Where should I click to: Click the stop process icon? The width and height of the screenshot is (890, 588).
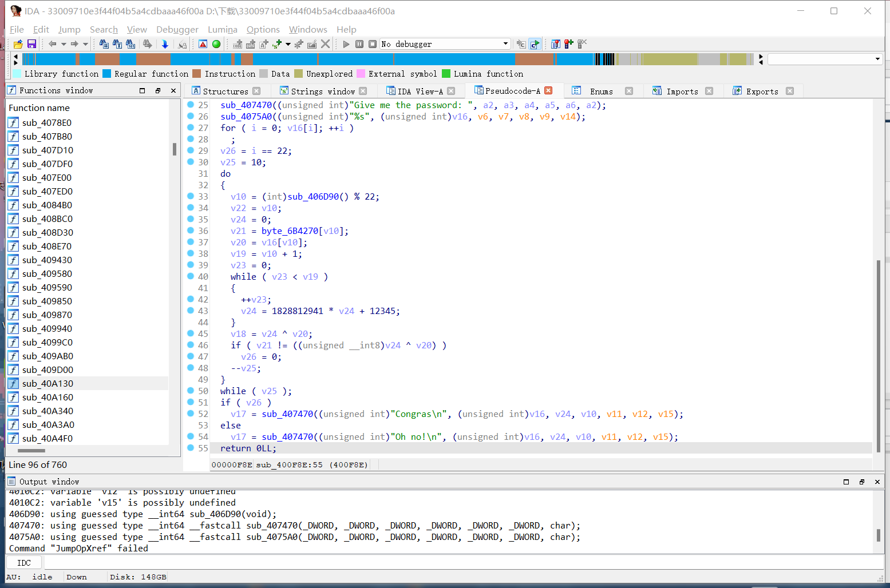[x=373, y=44]
